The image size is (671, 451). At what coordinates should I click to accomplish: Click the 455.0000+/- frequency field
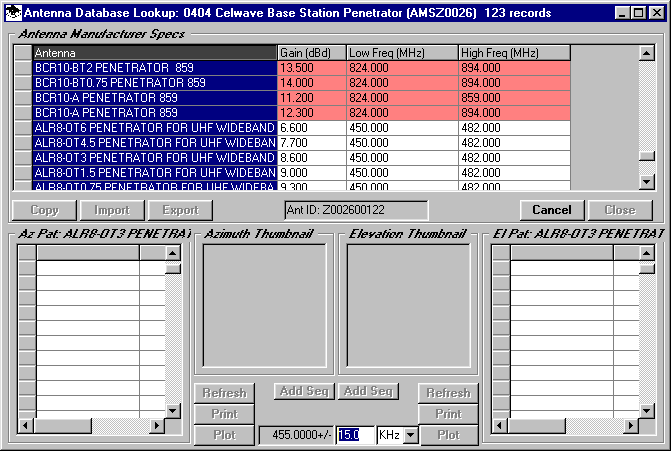click(297, 435)
